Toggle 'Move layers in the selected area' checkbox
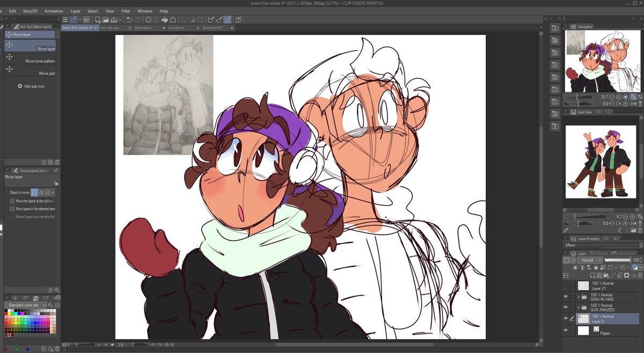 (12, 209)
